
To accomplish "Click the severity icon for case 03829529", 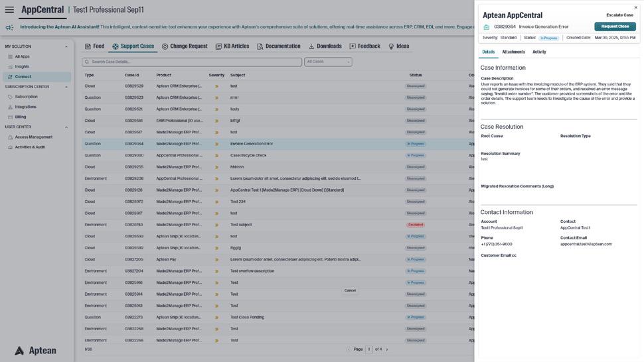I will pyautogui.click(x=216, y=86).
